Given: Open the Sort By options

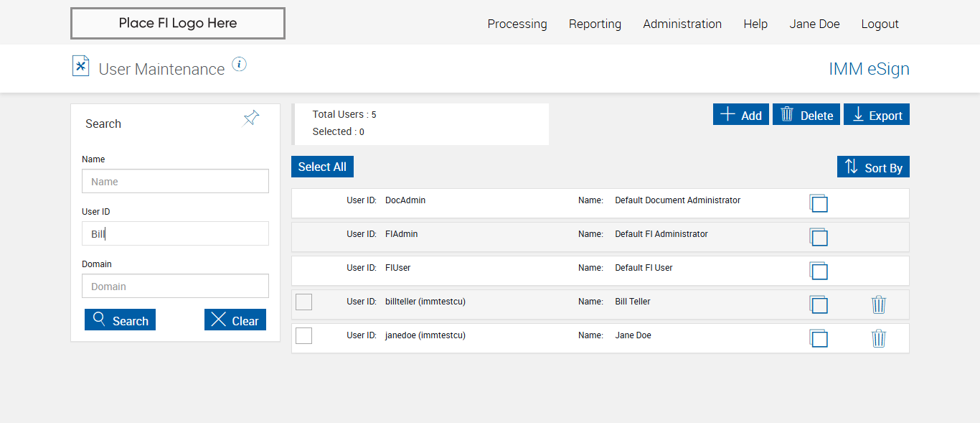Looking at the screenshot, I should (873, 167).
